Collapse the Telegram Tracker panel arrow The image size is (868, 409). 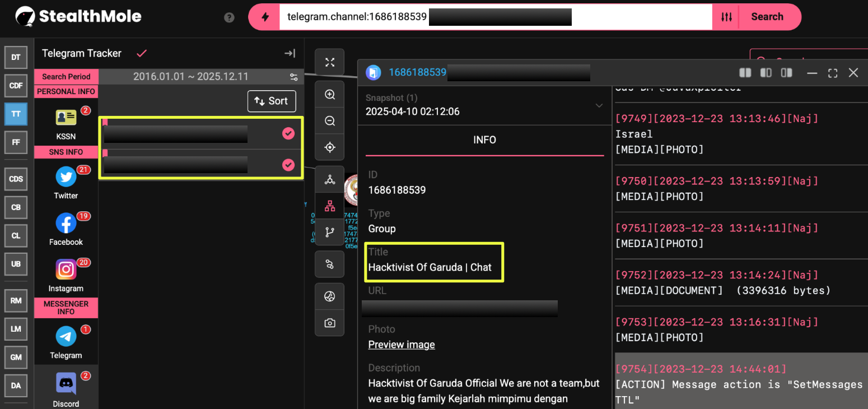point(290,53)
